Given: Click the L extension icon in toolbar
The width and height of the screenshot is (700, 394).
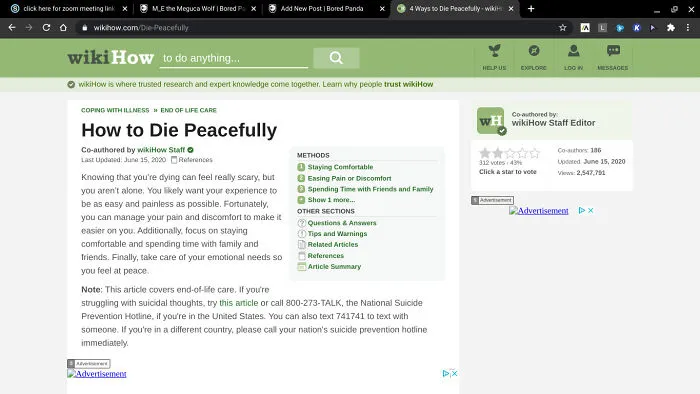Looking at the screenshot, I should coord(602,28).
